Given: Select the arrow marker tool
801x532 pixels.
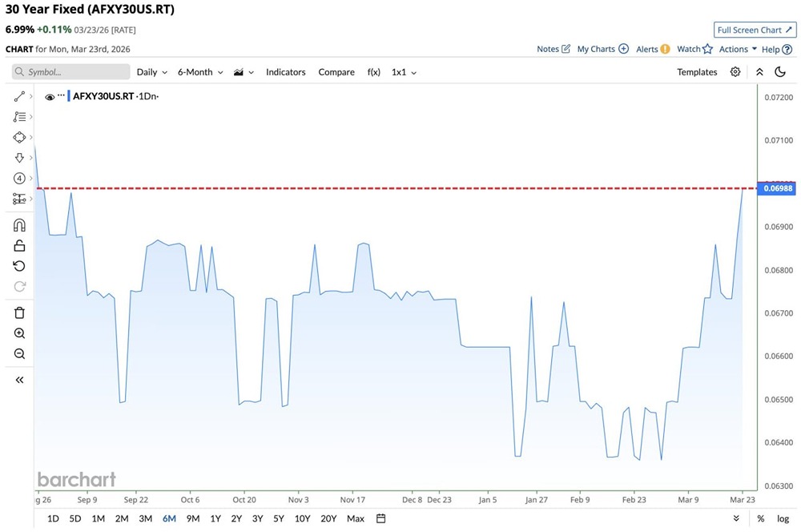Looking at the screenshot, I should pyautogui.click(x=19, y=157).
